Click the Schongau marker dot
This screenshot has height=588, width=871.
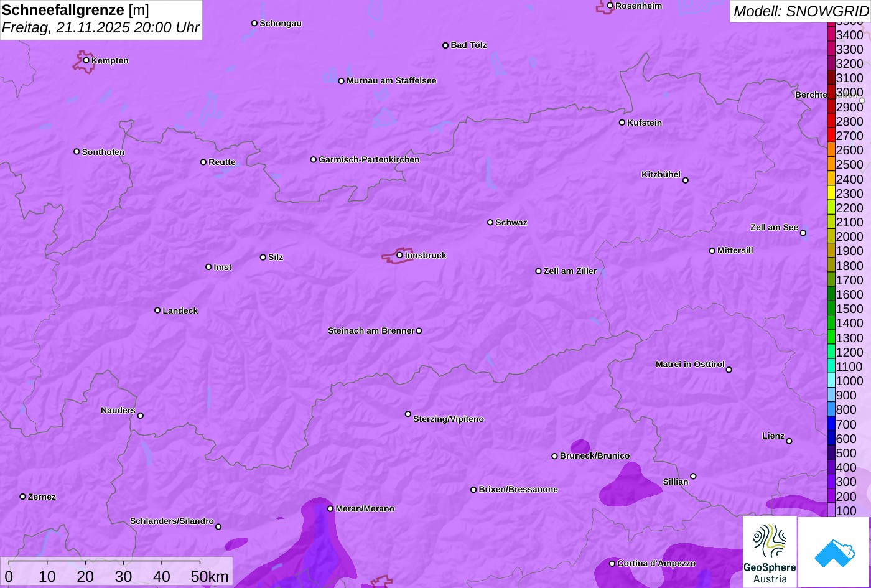[x=254, y=23]
